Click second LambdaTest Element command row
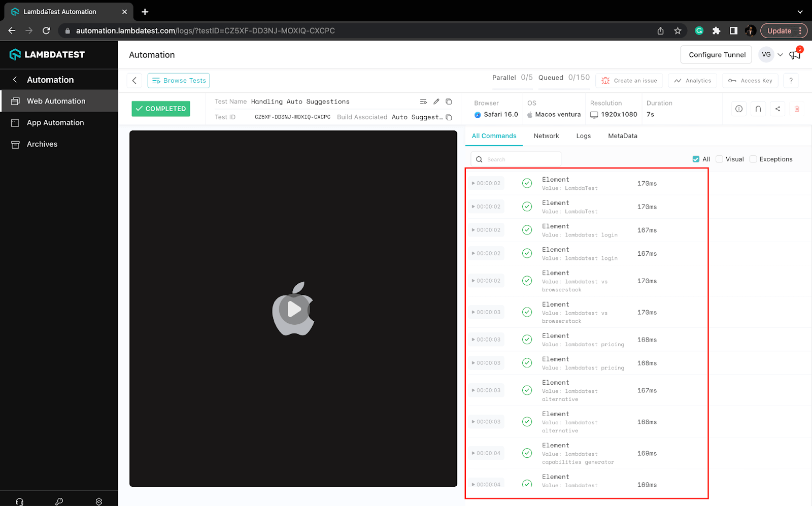The image size is (812, 506). 587,207
